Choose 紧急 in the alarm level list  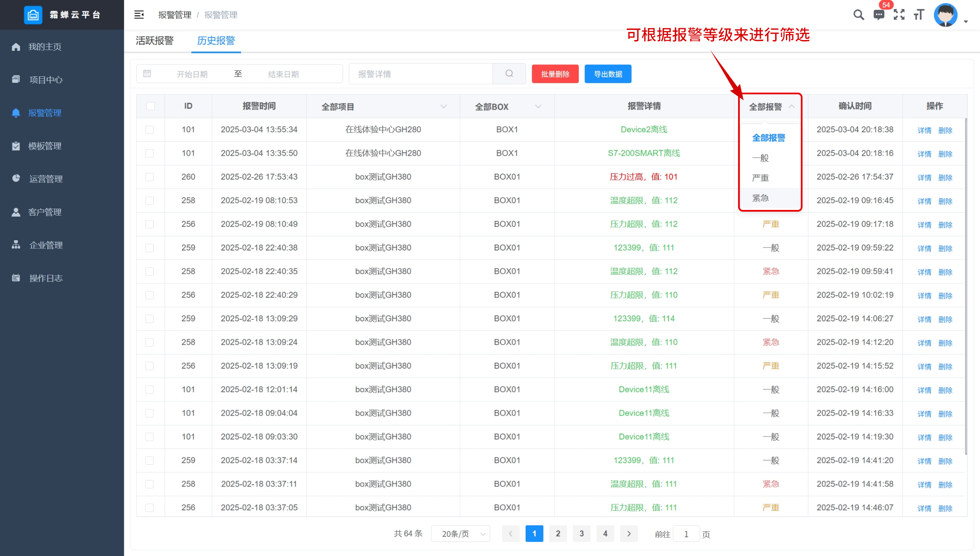(760, 198)
